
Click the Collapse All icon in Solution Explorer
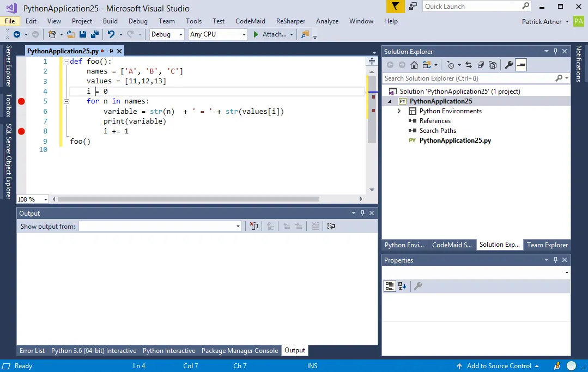pos(481,65)
